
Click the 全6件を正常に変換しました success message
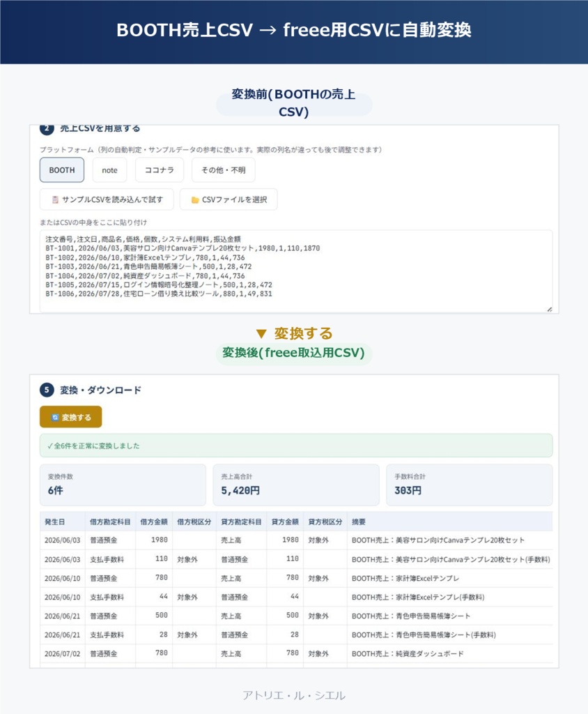(x=296, y=446)
